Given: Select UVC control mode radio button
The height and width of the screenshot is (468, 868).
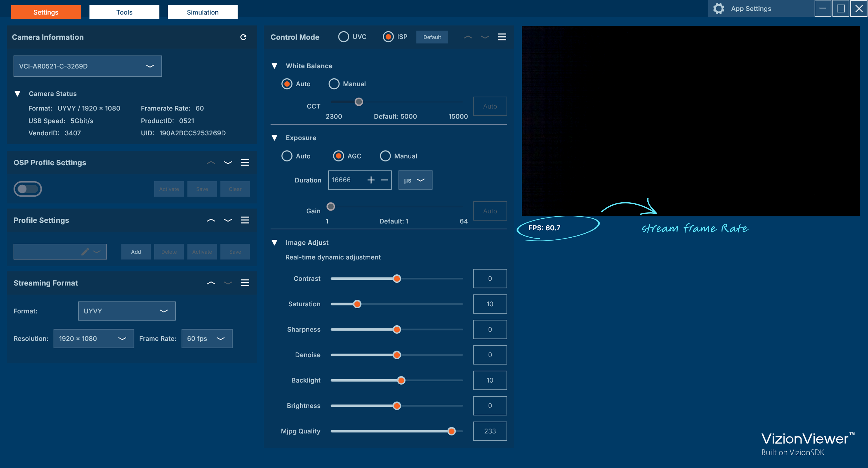Looking at the screenshot, I should (x=343, y=37).
